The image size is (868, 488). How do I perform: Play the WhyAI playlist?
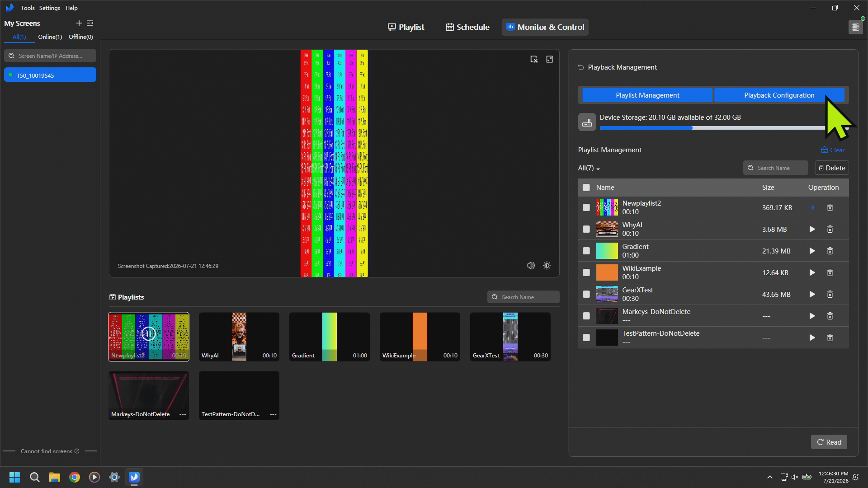click(812, 229)
